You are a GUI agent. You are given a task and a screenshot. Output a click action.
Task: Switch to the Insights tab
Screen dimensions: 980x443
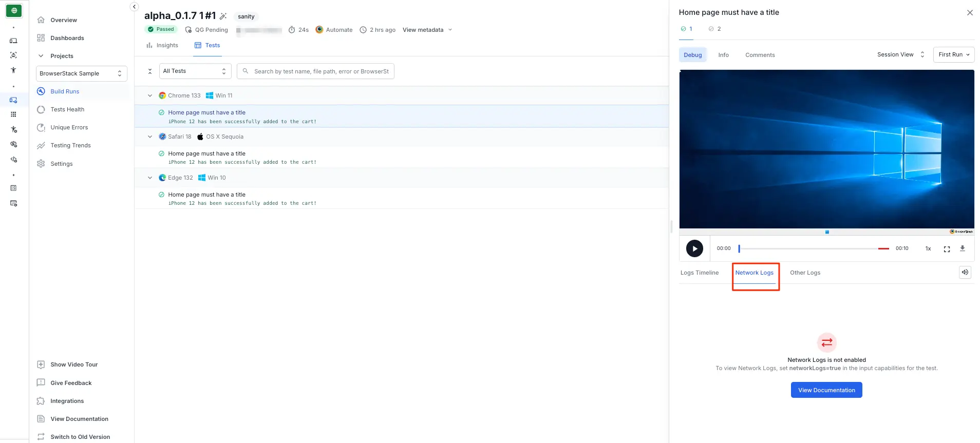click(162, 45)
